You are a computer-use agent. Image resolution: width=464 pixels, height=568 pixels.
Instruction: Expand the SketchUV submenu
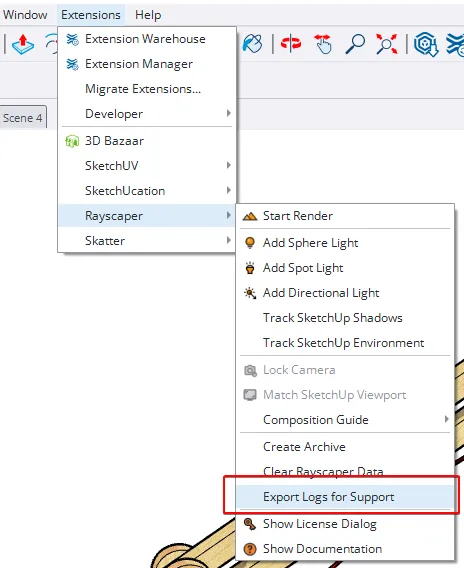pos(147,166)
